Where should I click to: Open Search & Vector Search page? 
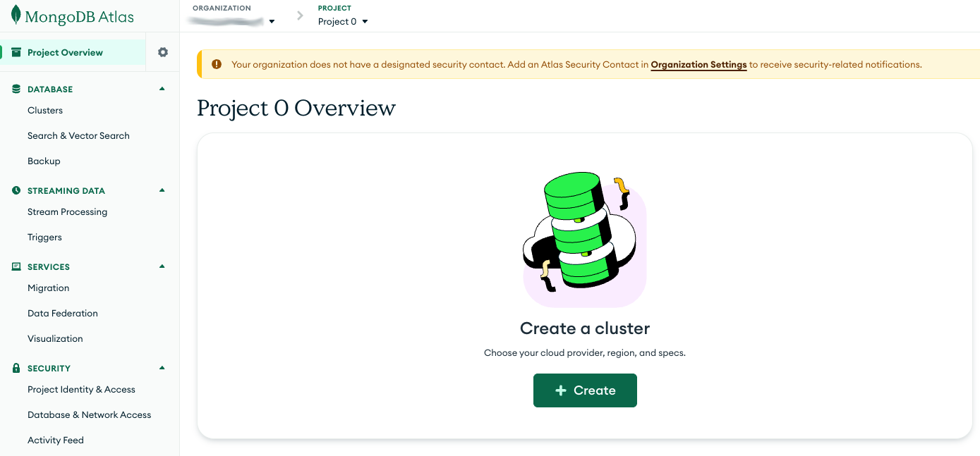coord(78,136)
